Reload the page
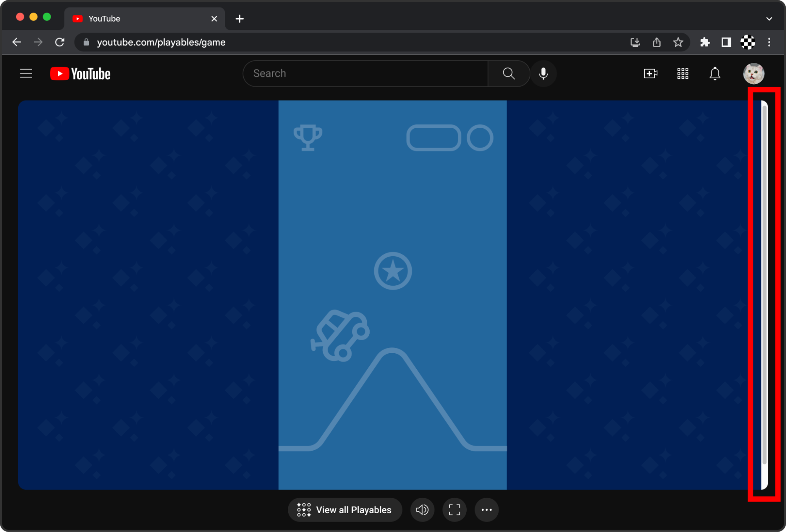 [60, 42]
